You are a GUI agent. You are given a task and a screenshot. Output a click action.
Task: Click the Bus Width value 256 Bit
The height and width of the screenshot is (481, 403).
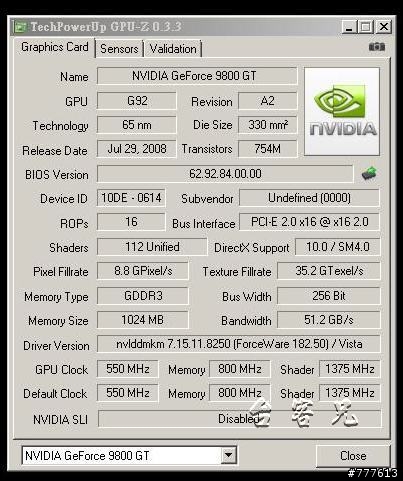tap(329, 296)
